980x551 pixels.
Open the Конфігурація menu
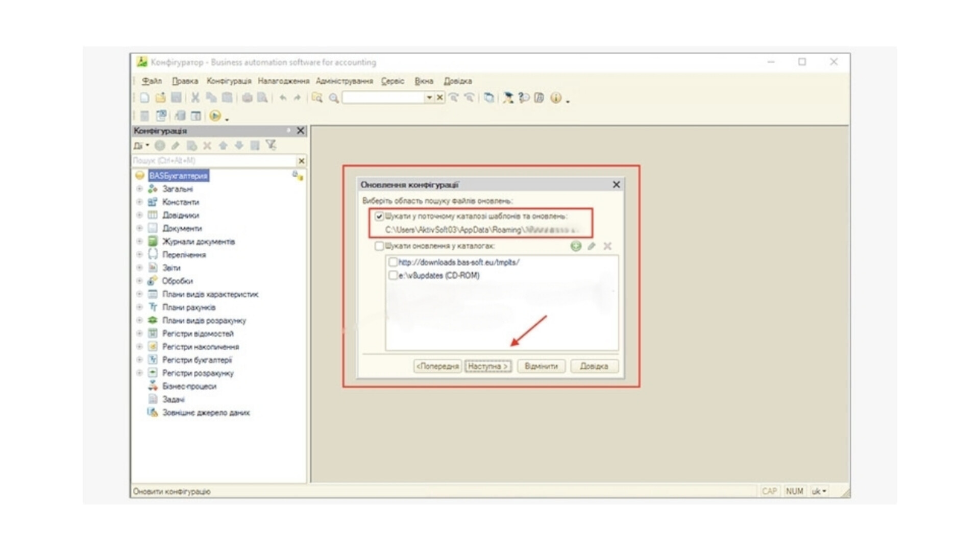(229, 81)
